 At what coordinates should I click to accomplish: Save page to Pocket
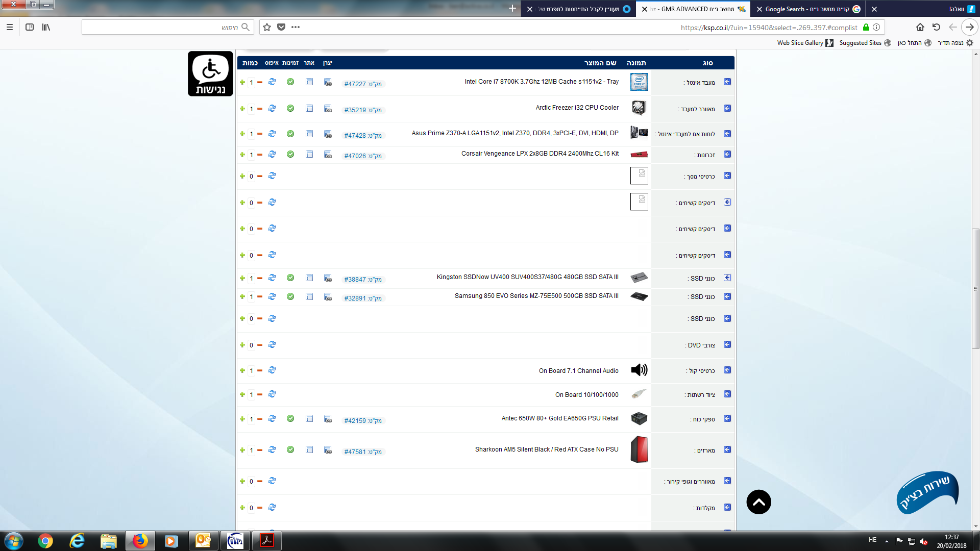point(281,27)
